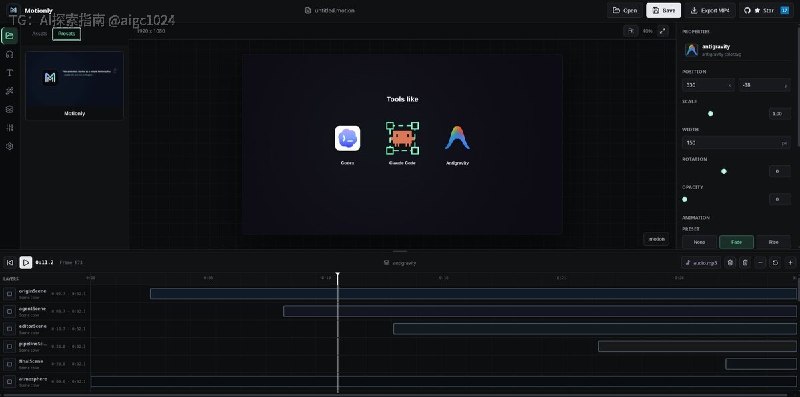Zoom out the timeline with minus
Viewport: 800px width, 397px height.
[760, 262]
